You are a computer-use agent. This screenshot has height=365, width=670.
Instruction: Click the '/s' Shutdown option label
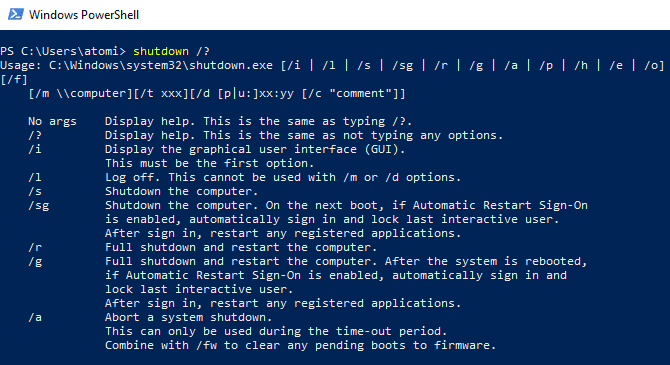pyautogui.click(x=35, y=191)
